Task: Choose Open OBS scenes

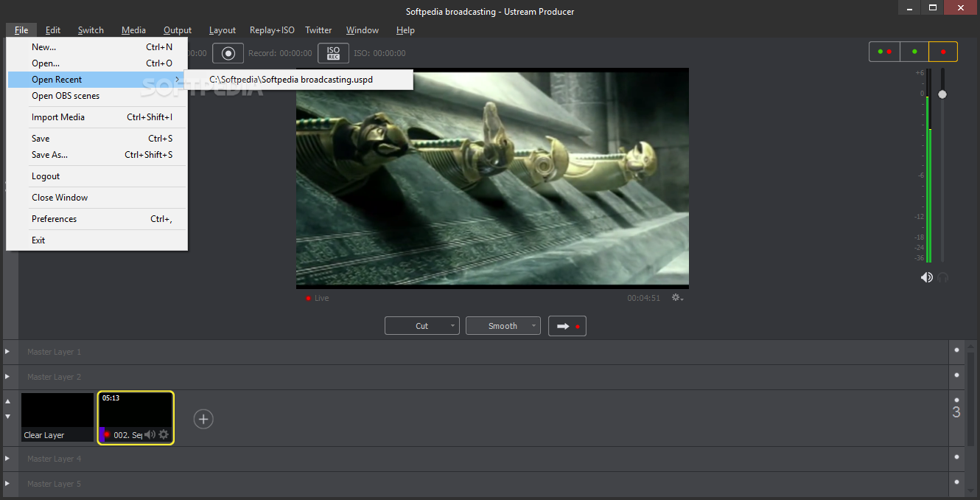Action: pos(97,96)
